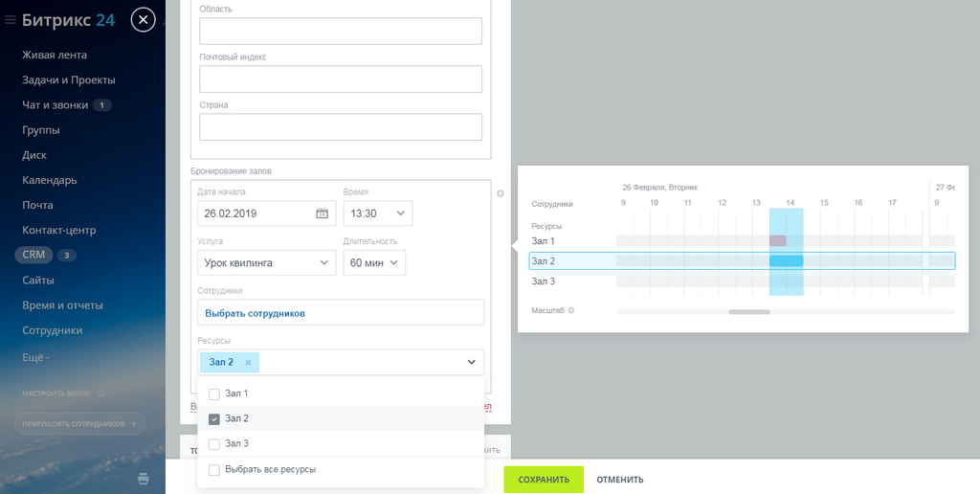Open booking settings gear next to the form
The height and width of the screenshot is (494, 980).
(x=500, y=193)
